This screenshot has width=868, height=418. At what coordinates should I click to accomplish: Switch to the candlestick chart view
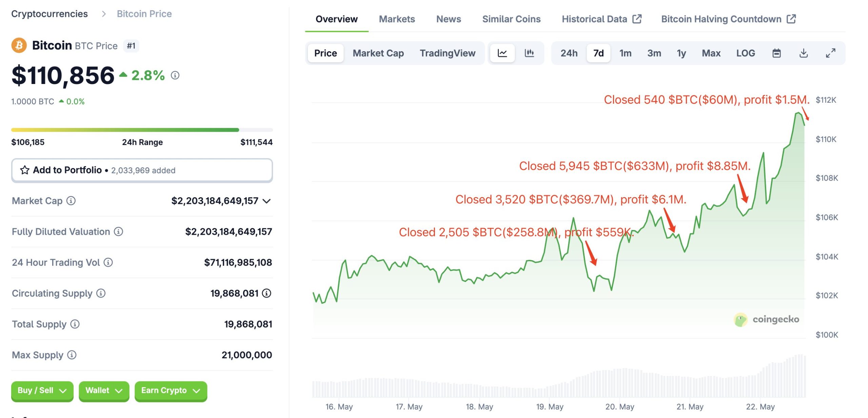click(529, 53)
